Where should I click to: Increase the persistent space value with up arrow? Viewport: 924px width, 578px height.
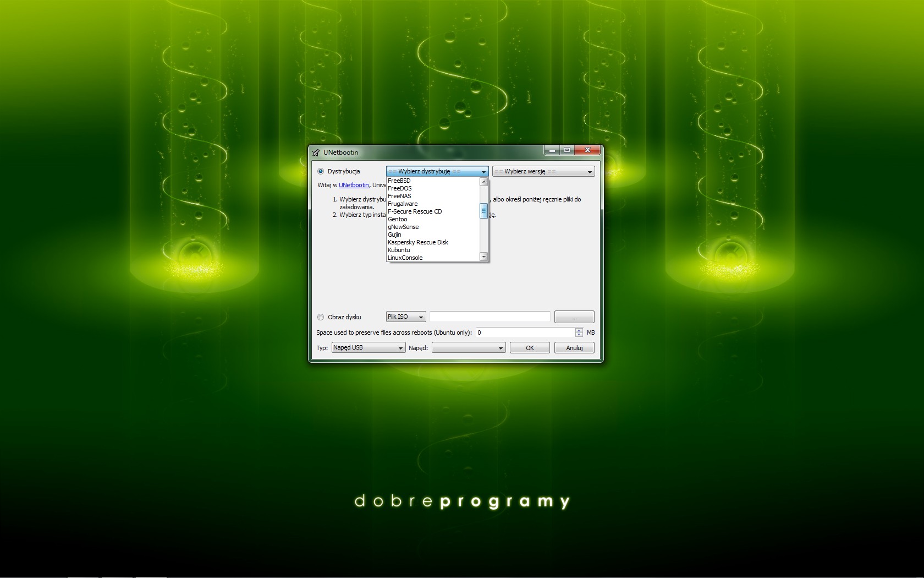[579, 330]
